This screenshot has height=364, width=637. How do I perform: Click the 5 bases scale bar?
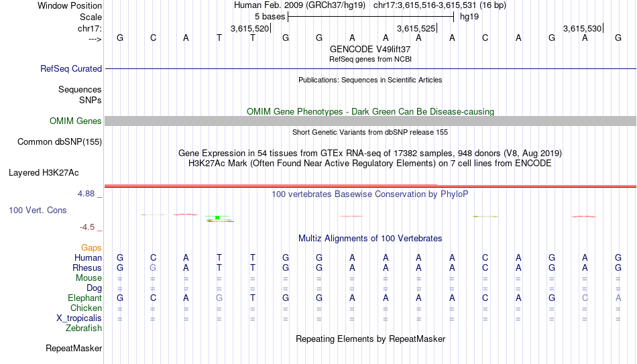tap(371, 17)
